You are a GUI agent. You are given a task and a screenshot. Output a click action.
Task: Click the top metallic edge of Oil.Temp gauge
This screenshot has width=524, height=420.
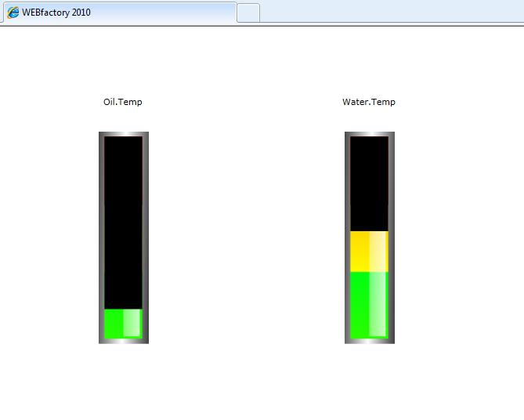pos(123,134)
